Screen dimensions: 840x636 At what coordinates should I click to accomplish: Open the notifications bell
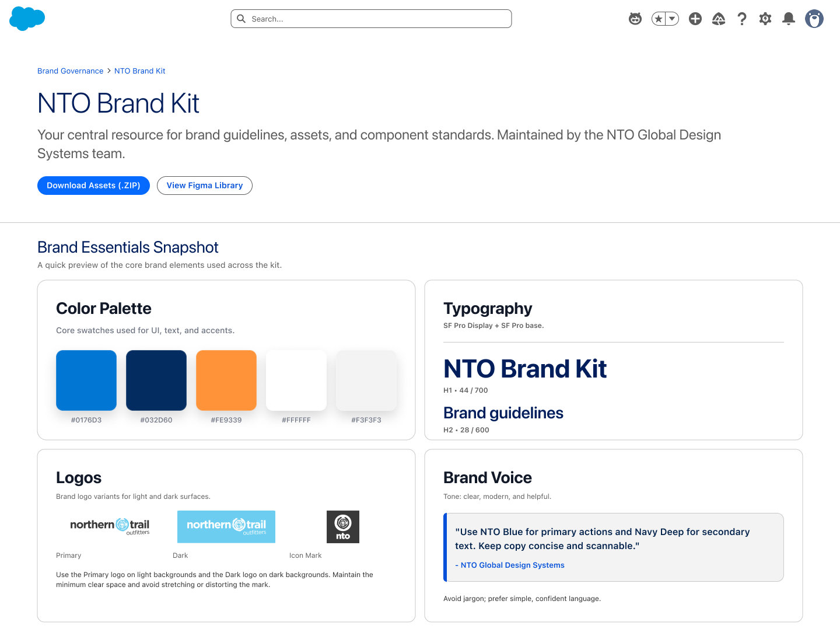coord(789,19)
